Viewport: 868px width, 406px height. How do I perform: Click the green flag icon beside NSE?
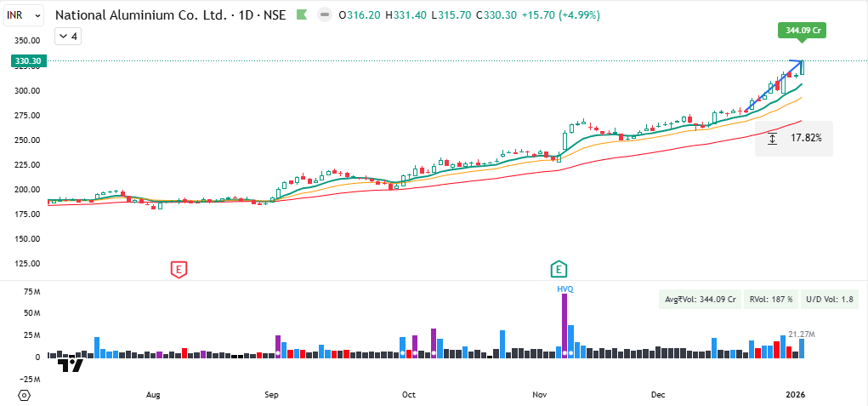click(302, 15)
